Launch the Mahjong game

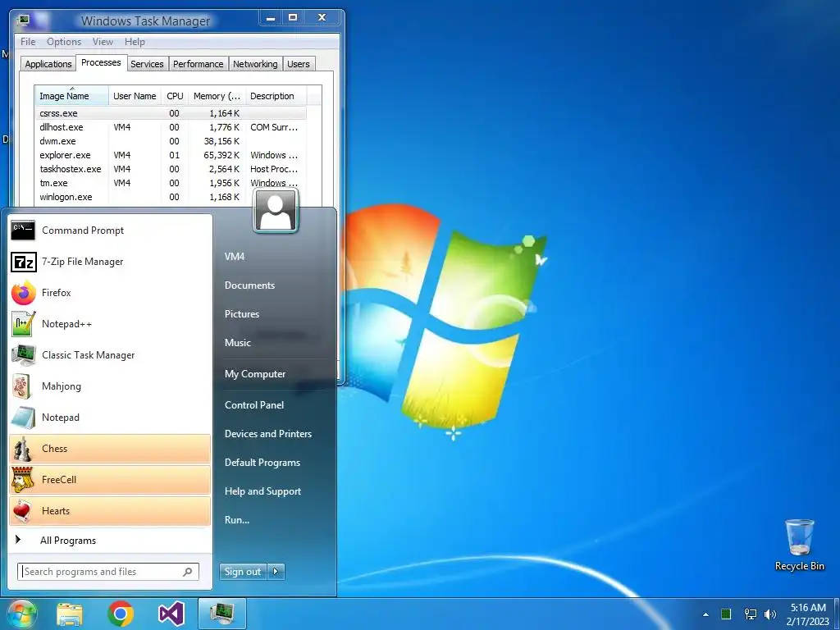click(111, 386)
